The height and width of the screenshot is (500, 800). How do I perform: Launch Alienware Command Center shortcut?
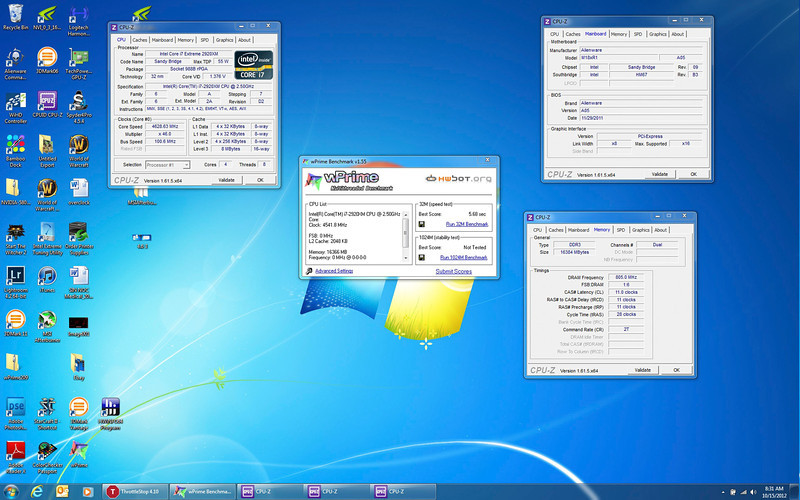tap(15, 63)
